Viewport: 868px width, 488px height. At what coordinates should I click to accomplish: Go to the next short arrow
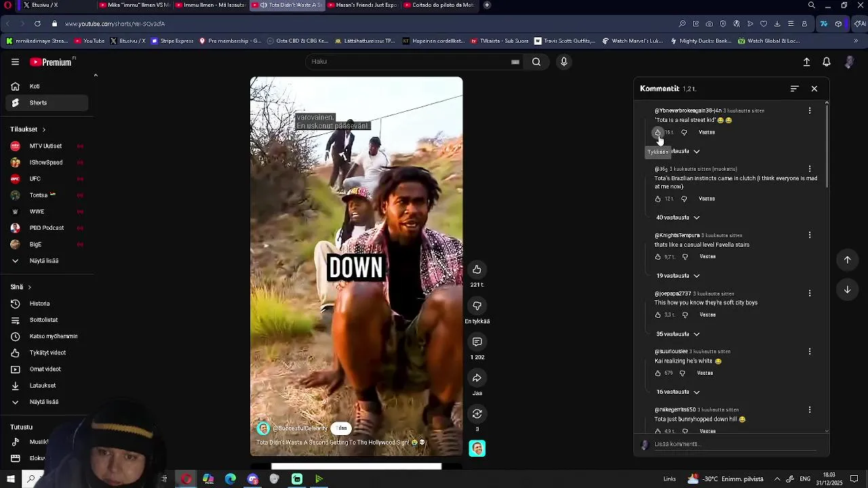pyautogui.click(x=847, y=289)
